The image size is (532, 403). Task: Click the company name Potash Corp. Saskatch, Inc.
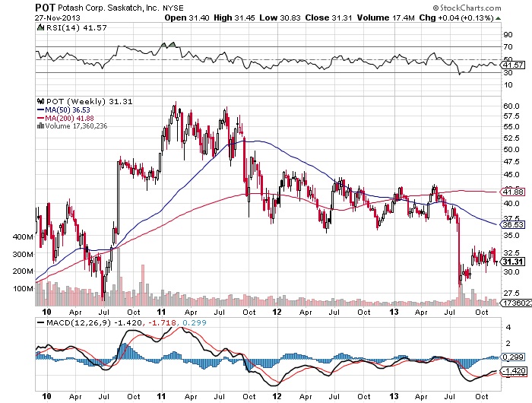tap(108, 8)
